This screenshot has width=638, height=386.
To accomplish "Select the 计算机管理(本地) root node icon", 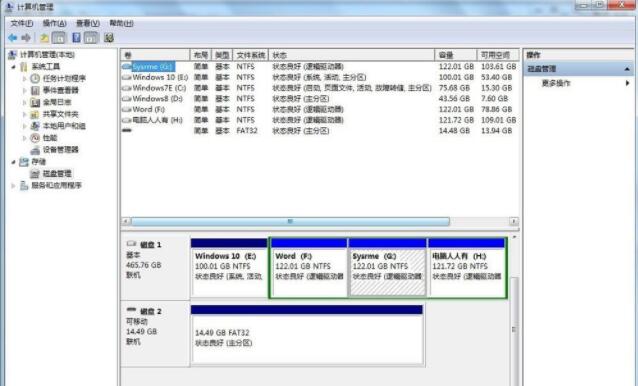I will 12,55.
